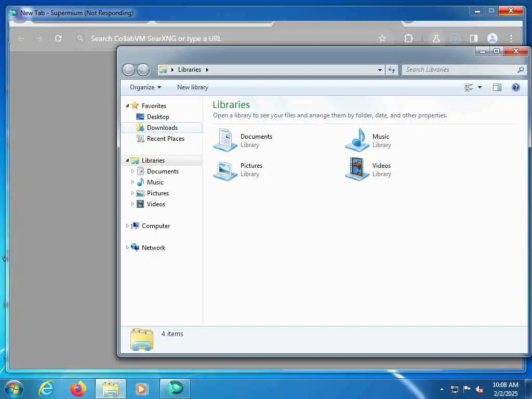Click the magnifier icon in Search Libraries
Screen dimensions: 532x399
pos(521,70)
